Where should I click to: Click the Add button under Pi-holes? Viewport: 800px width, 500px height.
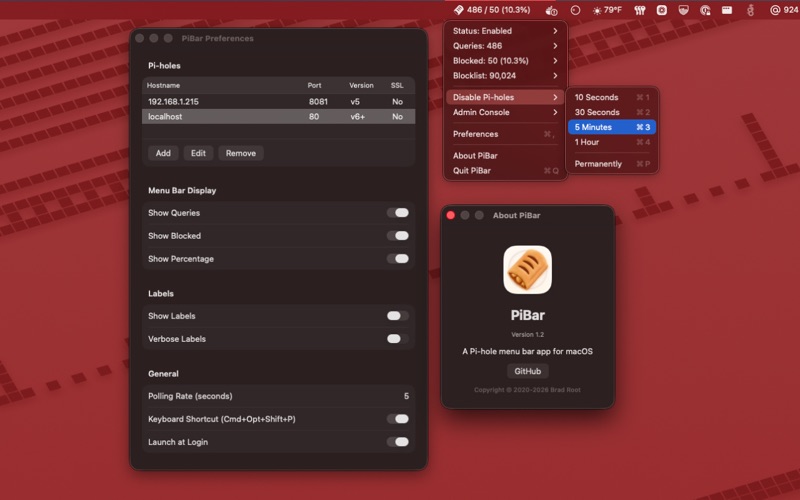(x=163, y=153)
